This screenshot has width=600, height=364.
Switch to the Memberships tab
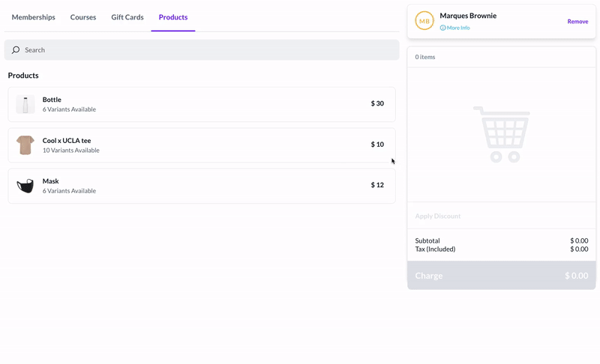[x=33, y=17]
